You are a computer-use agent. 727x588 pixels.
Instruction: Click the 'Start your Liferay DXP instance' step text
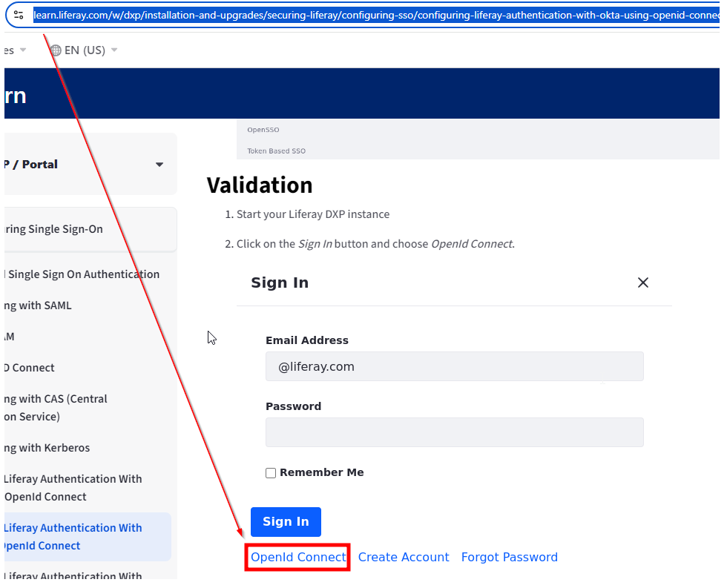click(x=313, y=214)
